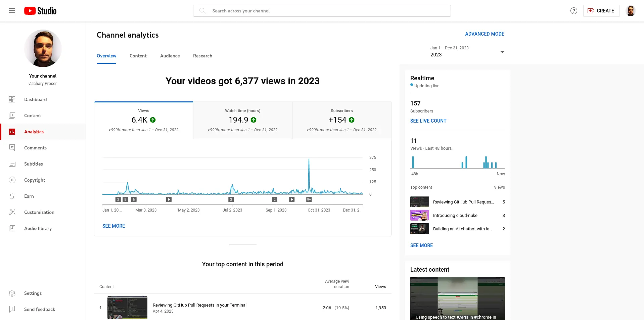This screenshot has width=644, height=320.
Task: Click SEE LIVE COUNT for subscribers
Action: pyautogui.click(x=428, y=121)
